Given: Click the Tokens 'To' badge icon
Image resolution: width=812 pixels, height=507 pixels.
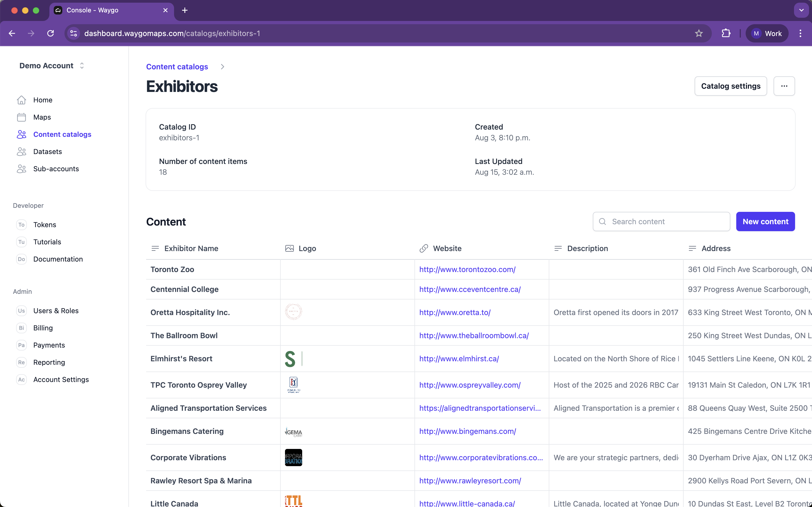Looking at the screenshot, I should pyautogui.click(x=21, y=225).
